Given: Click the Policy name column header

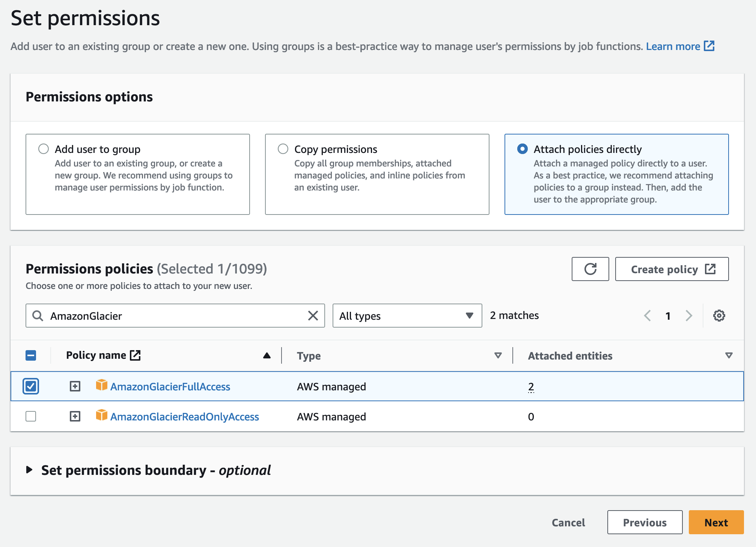Looking at the screenshot, I should [x=96, y=355].
